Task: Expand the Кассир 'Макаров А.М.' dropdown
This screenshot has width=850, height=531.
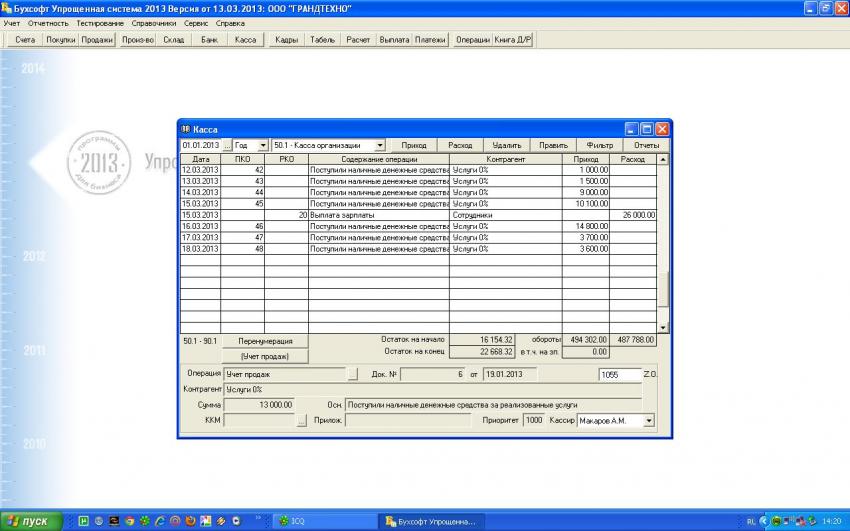Action: 649,421
